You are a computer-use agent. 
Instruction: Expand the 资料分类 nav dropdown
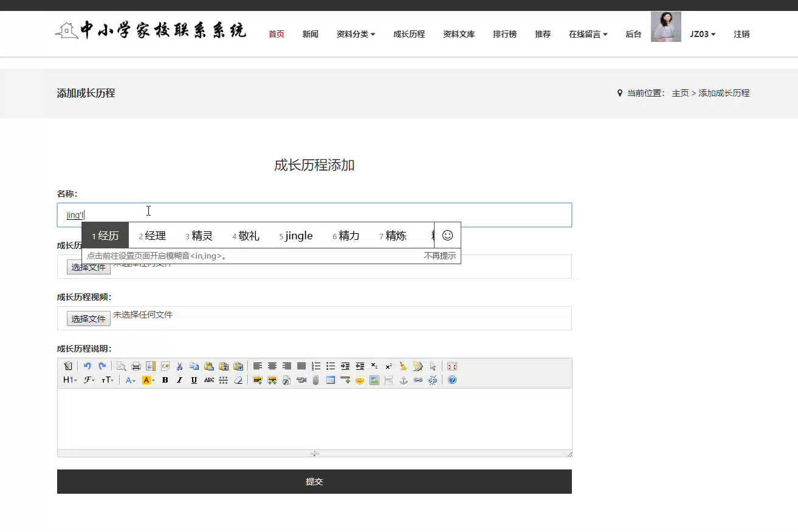(x=356, y=34)
